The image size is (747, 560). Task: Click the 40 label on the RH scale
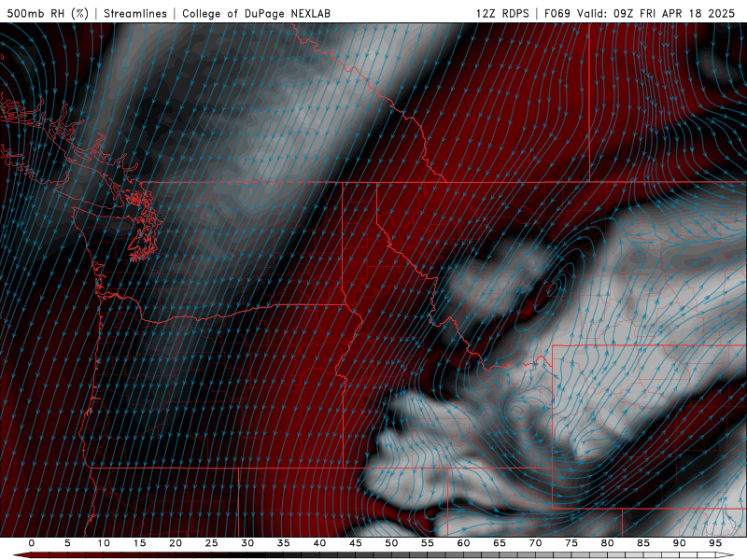319,543
